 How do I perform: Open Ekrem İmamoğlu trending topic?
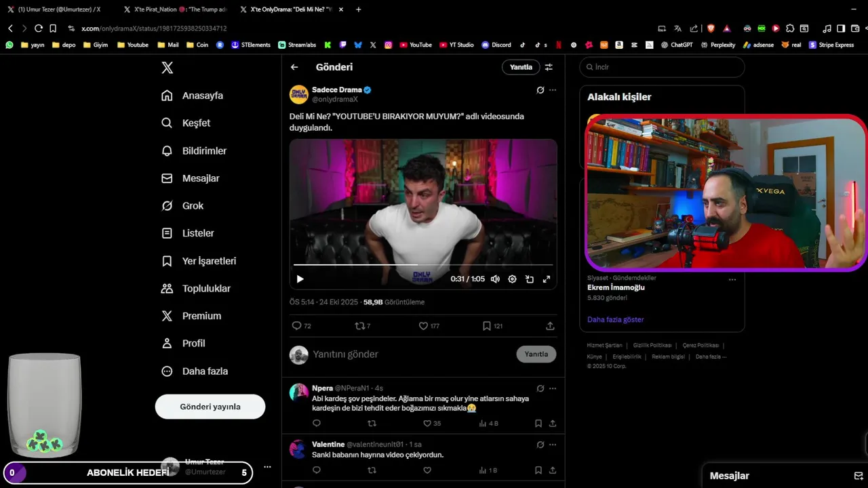click(x=616, y=287)
